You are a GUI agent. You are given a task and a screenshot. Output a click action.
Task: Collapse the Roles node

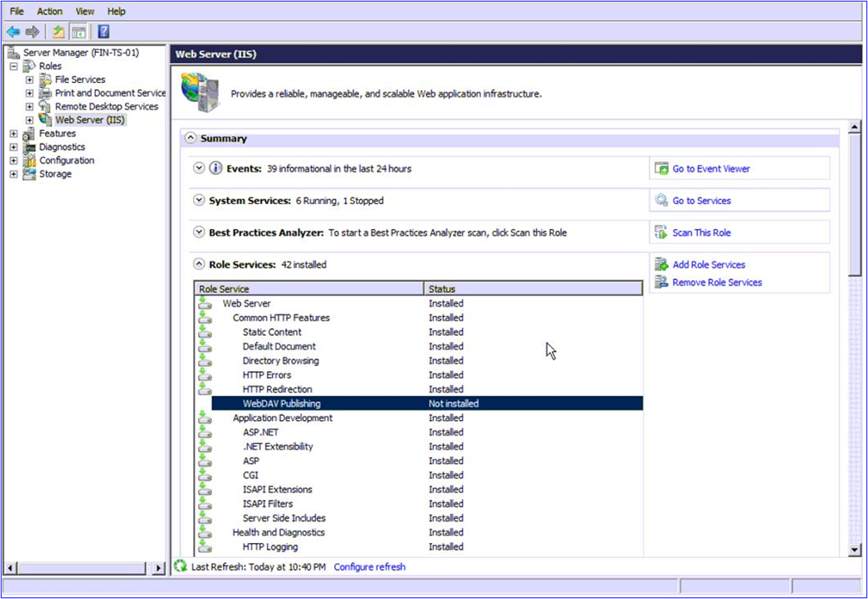[x=13, y=66]
